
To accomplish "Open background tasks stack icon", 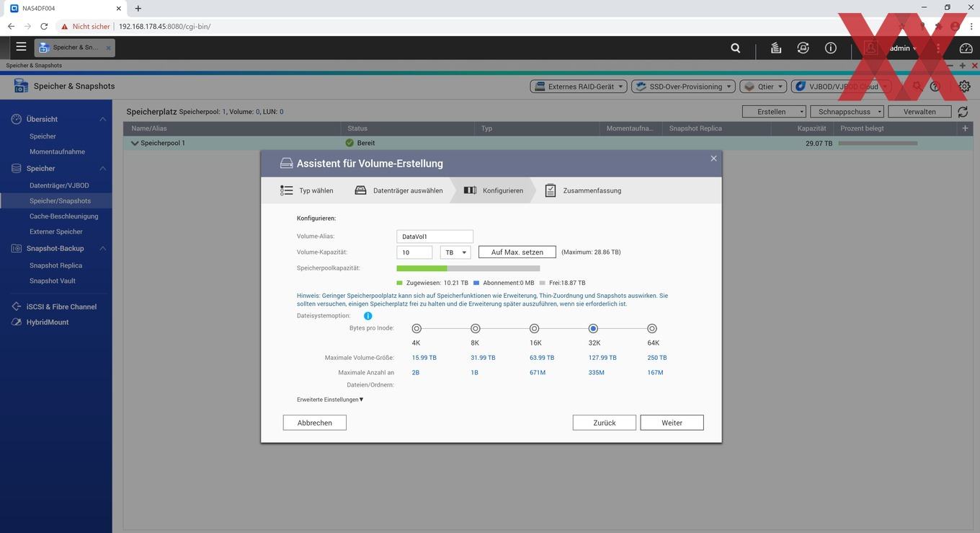I will (x=775, y=48).
